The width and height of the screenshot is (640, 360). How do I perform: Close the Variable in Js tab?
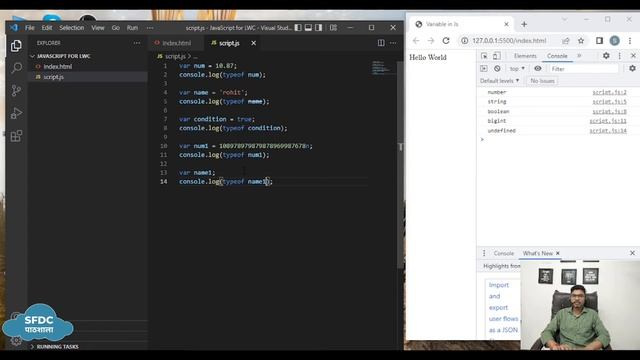coord(506,24)
